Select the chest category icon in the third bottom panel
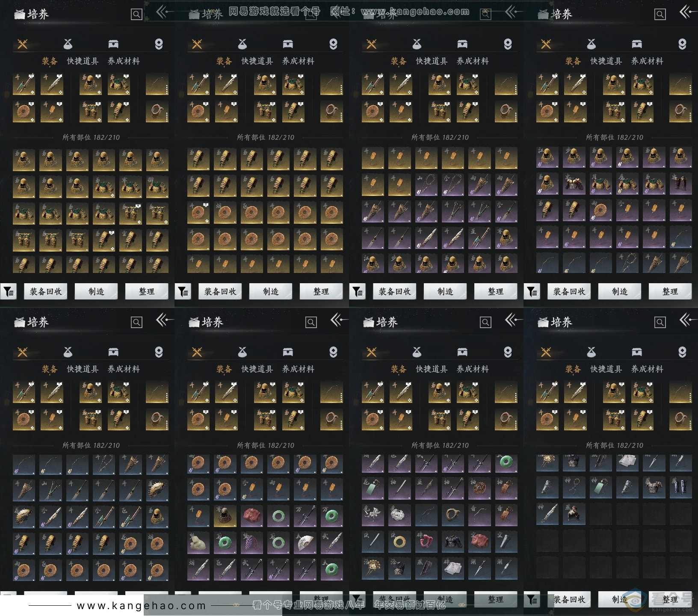 click(462, 352)
